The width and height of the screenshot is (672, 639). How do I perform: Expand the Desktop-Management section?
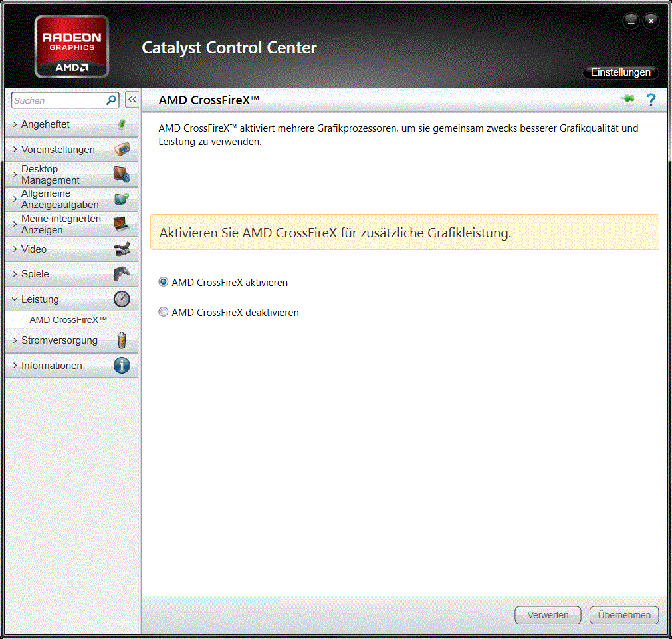click(x=50, y=174)
